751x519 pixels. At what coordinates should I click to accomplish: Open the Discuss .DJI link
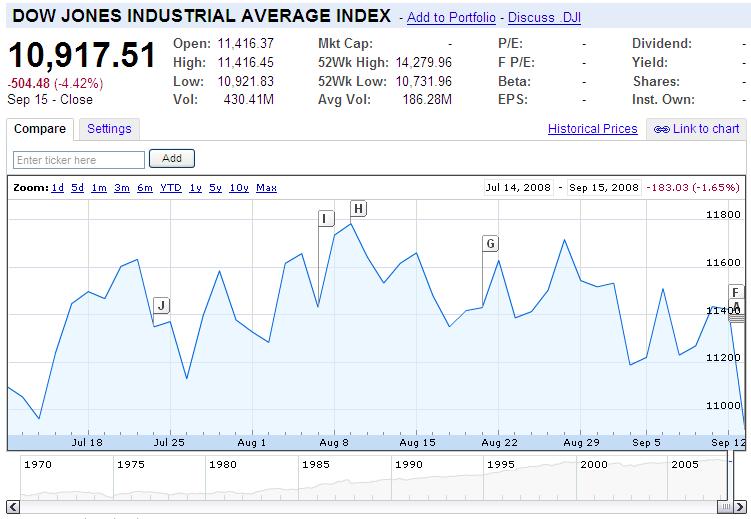click(x=544, y=18)
